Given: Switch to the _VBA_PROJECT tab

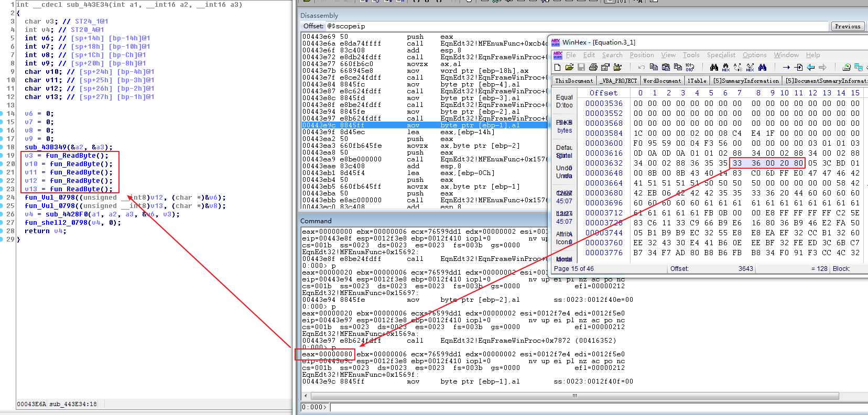Looking at the screenshot, I should pyautogui.click(x=619, y=81).
